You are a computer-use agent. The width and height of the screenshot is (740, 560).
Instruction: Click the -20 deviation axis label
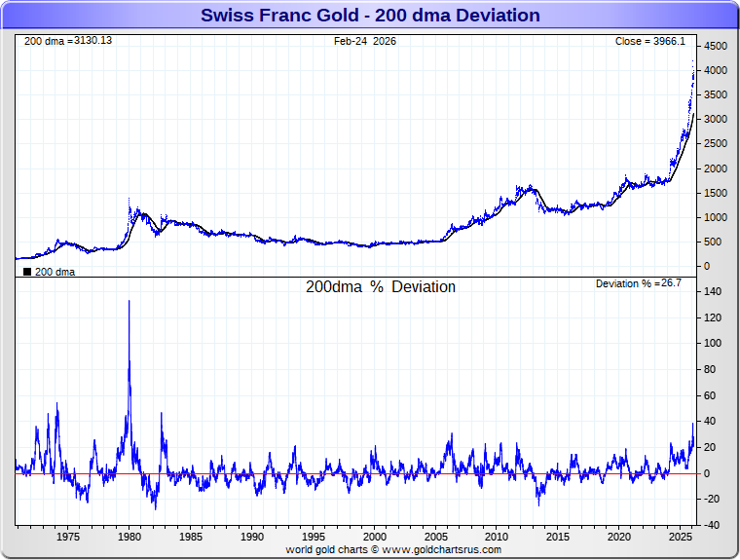(712, 499)
